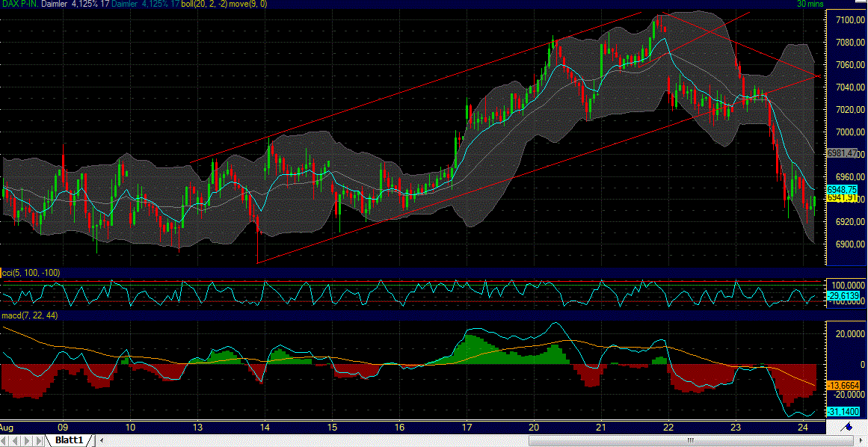
Task: Click the right scroll arrow on horizontal scrollbar
Action: coord(861,440)
